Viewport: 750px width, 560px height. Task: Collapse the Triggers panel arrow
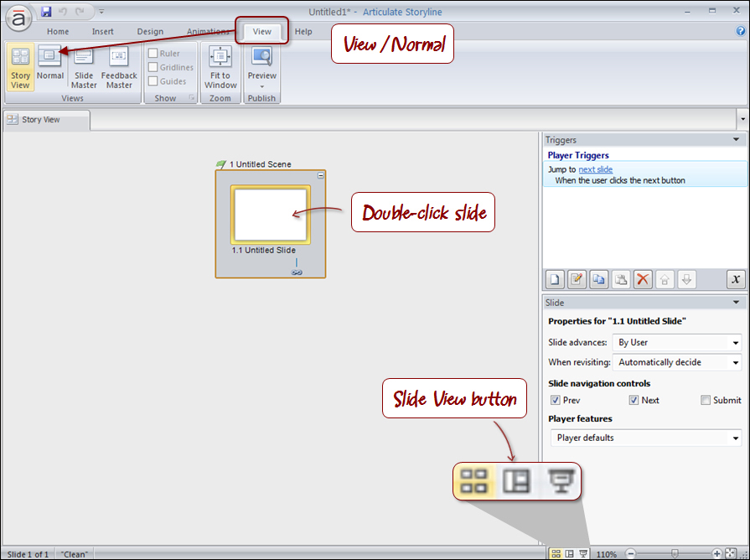point(736,139)
